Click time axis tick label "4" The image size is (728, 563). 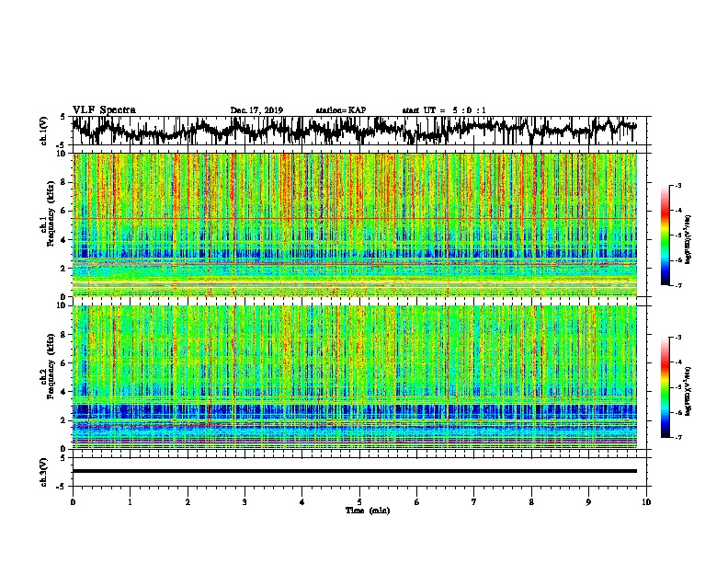click(x=302, y=502)
